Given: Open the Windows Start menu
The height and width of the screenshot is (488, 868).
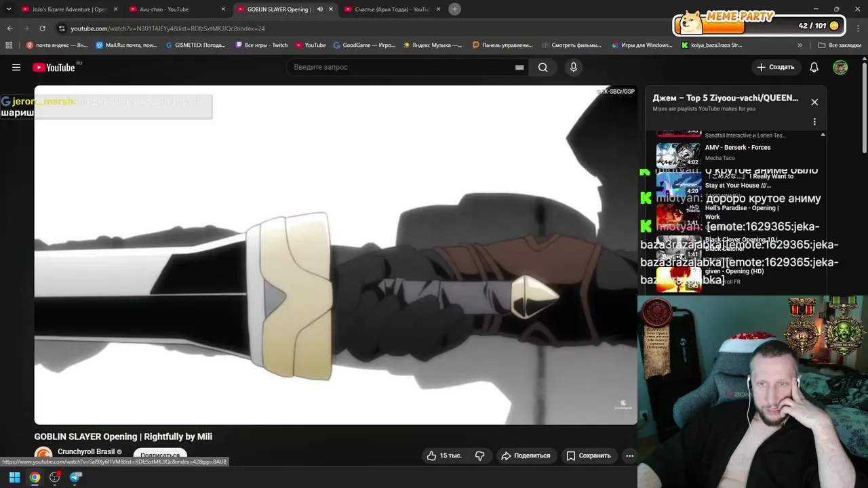Looking at the screenshot, I should pyautogui.click(x=14, y=477).
